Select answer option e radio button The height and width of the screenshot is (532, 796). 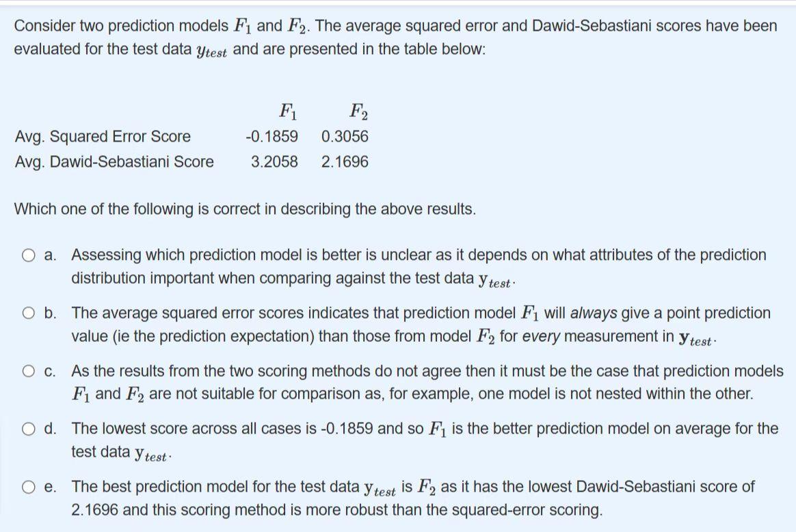(29, 488)
